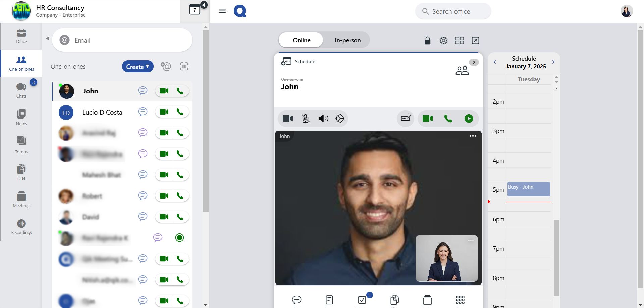This screenshot has height=308, width=644.
Task: Switch to the Online tab
Action: coord(302,40)
